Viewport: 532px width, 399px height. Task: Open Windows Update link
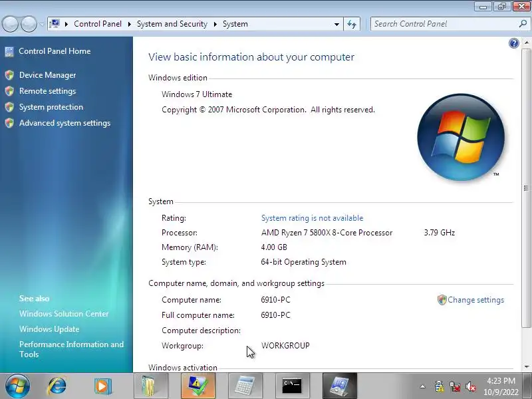coord(49,329)
